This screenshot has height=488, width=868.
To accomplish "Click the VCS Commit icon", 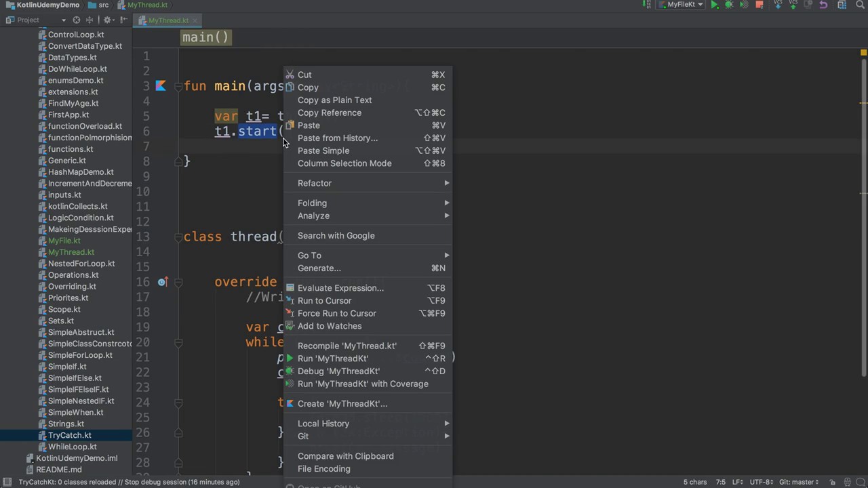I will [793, 5].
